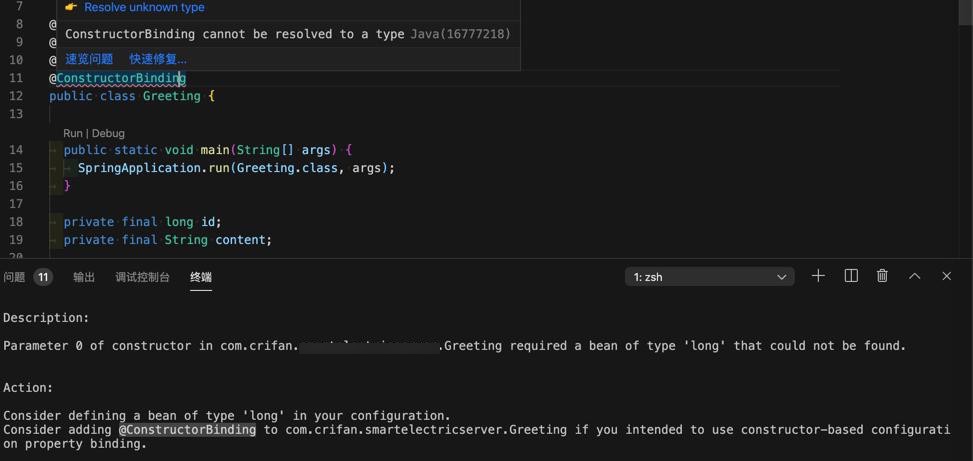973x461 pixels.
Task: Close the bottom panel
Action: click(946, 276)
